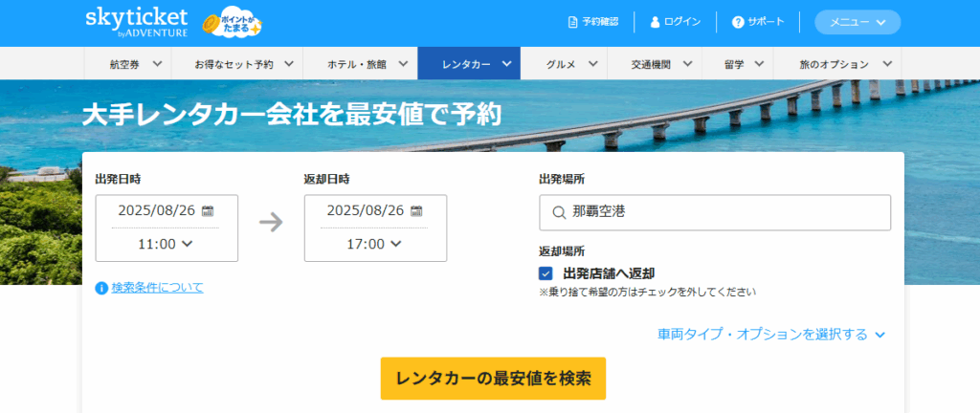Click the points coin badge icon

[233, 23]
